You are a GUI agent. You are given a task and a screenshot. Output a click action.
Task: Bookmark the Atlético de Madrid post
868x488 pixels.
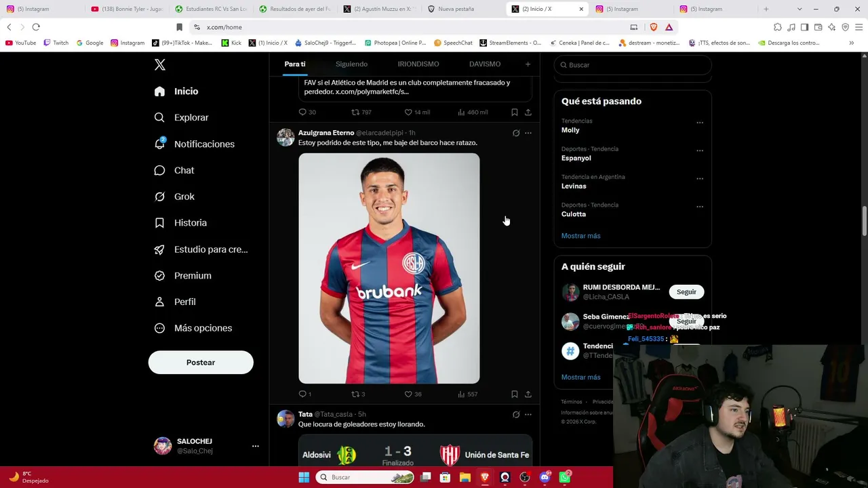515,113
